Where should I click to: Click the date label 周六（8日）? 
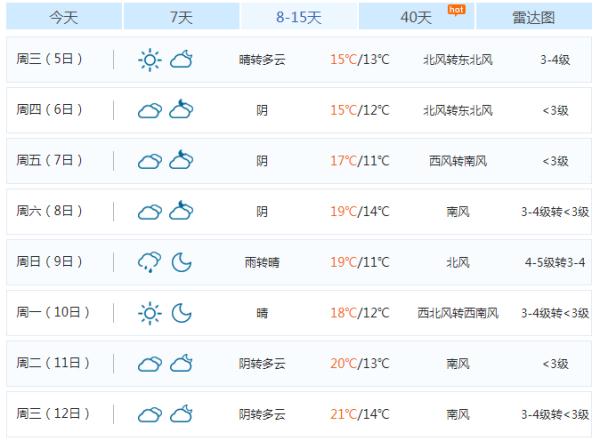click(x=49, y=211)
